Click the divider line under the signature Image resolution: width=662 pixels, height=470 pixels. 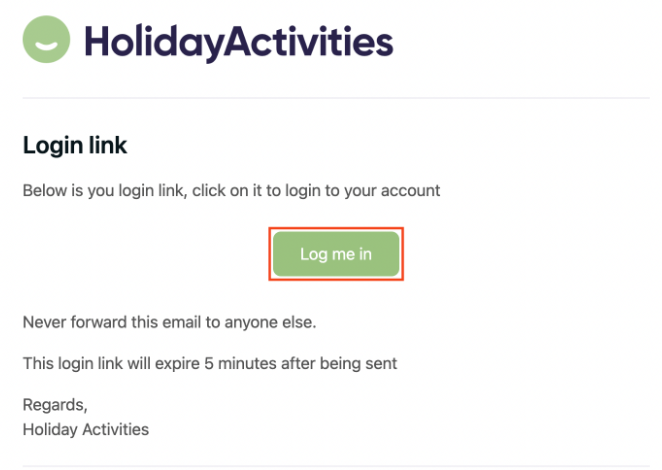336,465
